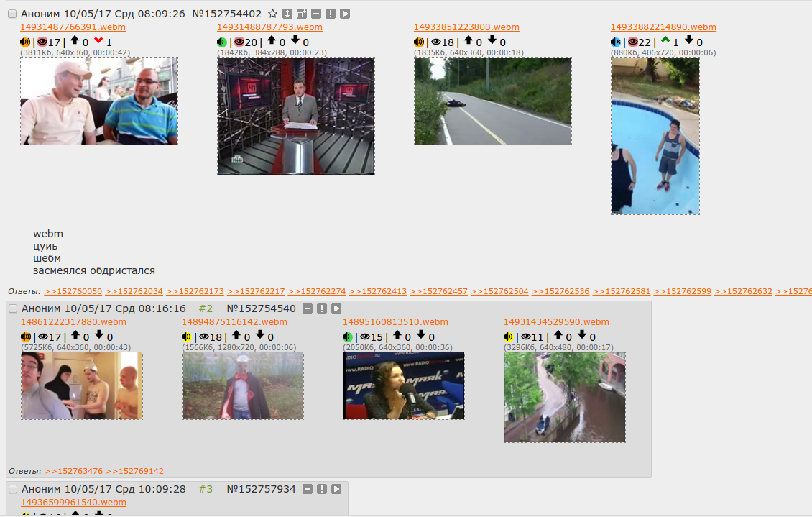
Task: Hide post №152757934 with the minus icon
Action: (308, 489)
